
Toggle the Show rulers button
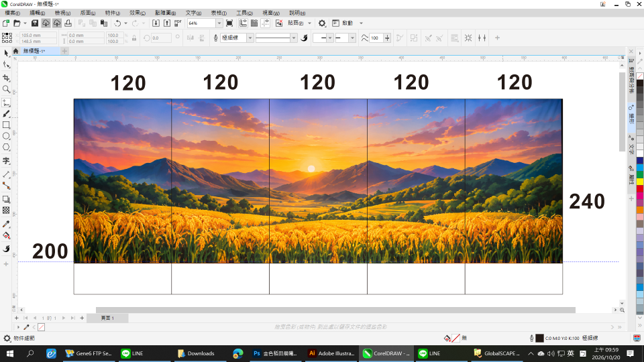243,23
